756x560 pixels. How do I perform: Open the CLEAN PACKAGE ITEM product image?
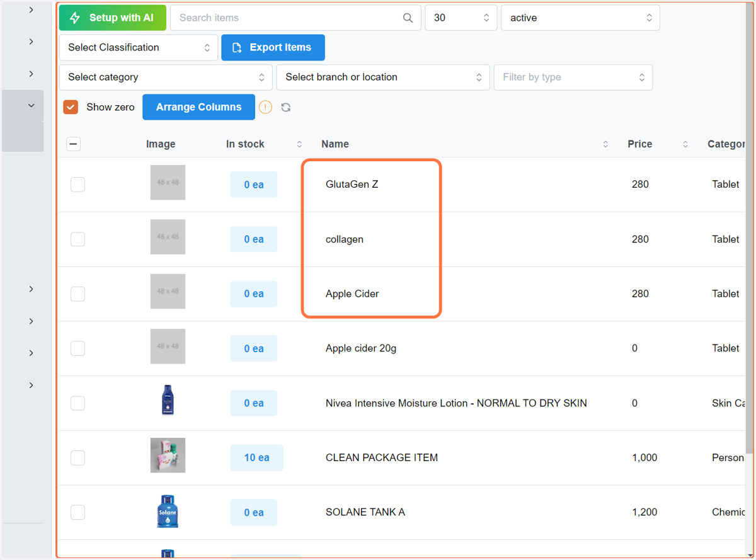168,455
